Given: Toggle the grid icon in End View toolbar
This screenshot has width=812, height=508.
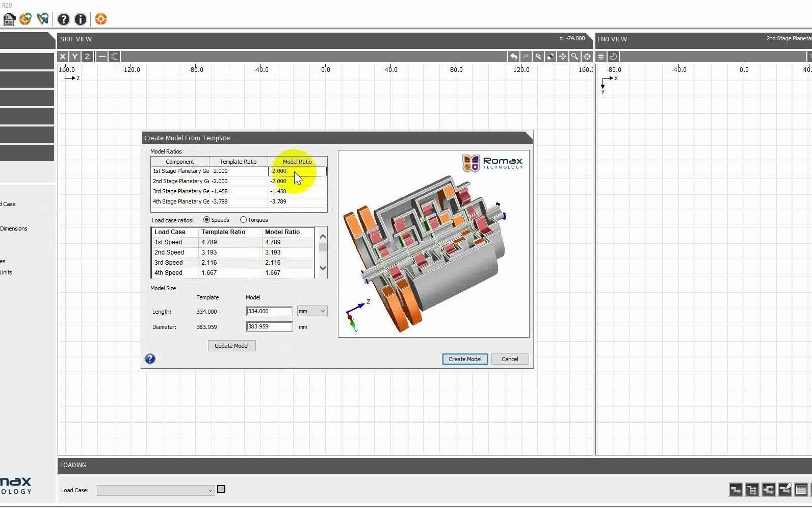Looking at the screenshot, I should point(601,57).
